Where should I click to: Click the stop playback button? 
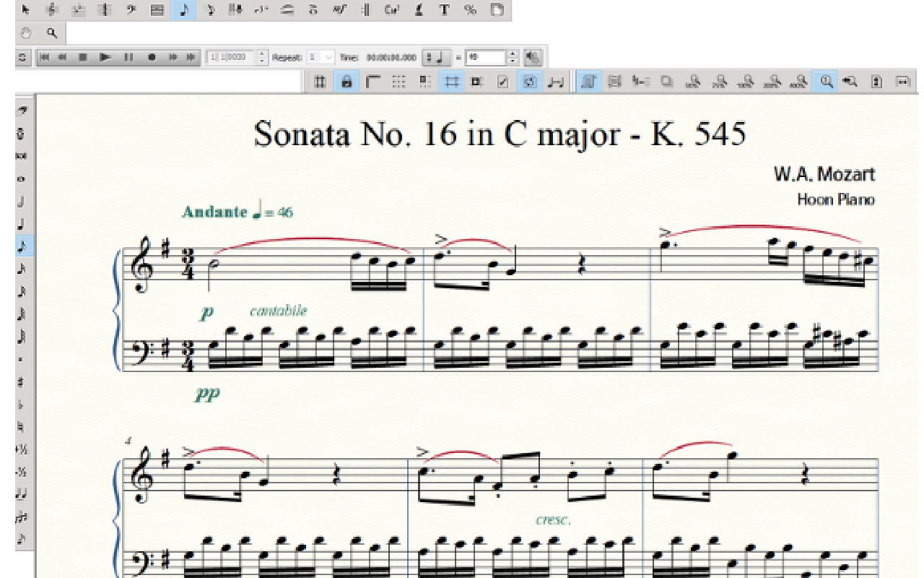[x=82, y=57]
